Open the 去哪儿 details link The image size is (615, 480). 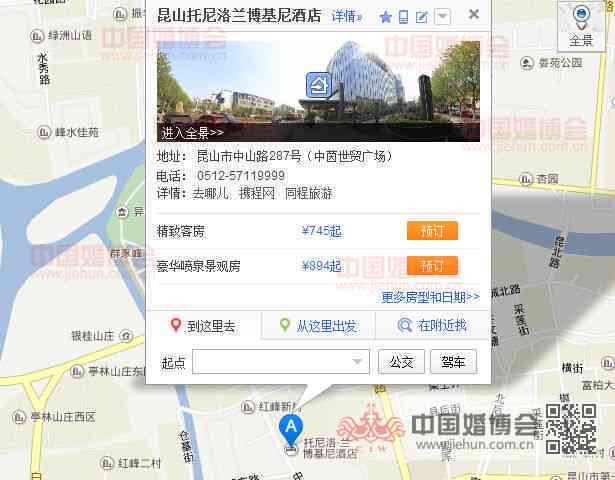pos(210,193)
